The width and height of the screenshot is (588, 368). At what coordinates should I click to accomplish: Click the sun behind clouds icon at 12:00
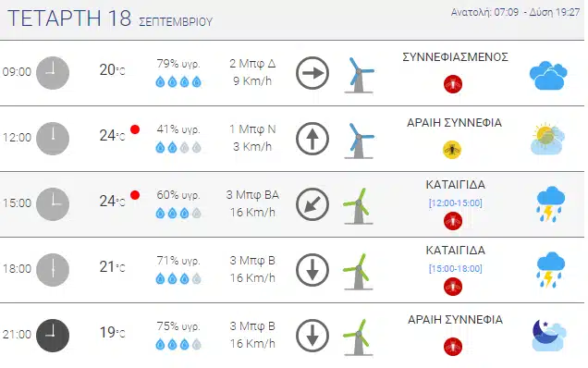548,139
